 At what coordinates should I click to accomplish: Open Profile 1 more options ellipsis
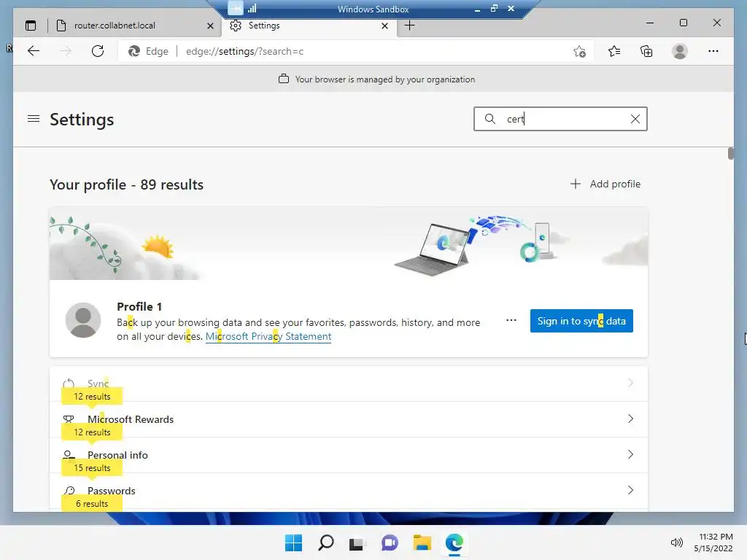[x=511, y=321]
